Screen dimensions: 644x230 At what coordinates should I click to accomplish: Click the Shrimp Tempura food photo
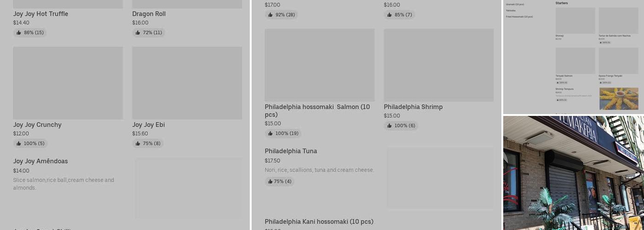[x=619, y=98]
